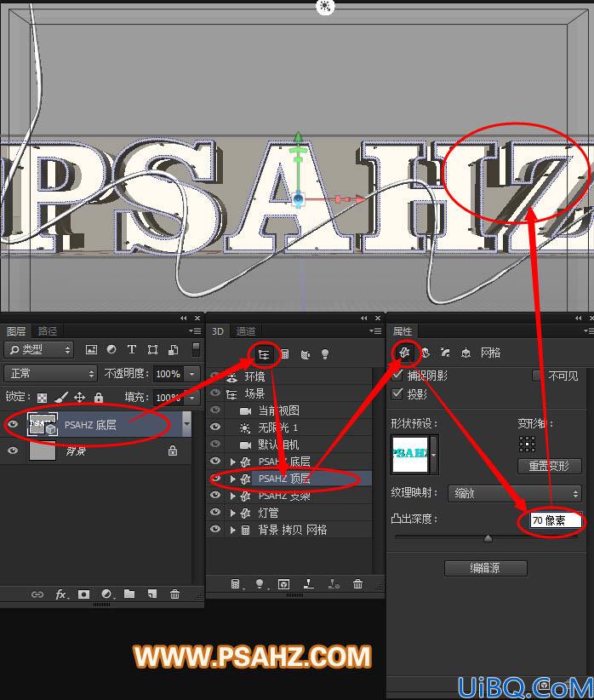
Task: Switch to the 图层 tab
Action: pyautogui.click(x=16, y=331)
